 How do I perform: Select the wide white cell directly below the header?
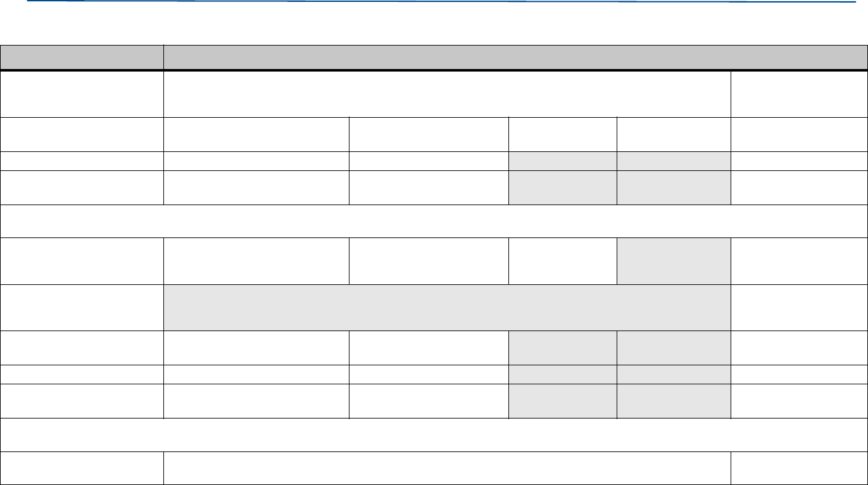click(x=447, y=94)
